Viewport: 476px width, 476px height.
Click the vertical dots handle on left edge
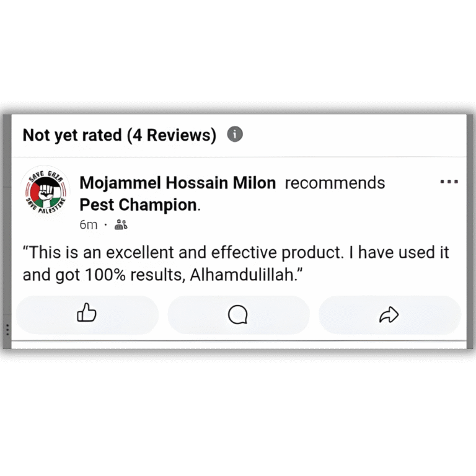(7, 330)
